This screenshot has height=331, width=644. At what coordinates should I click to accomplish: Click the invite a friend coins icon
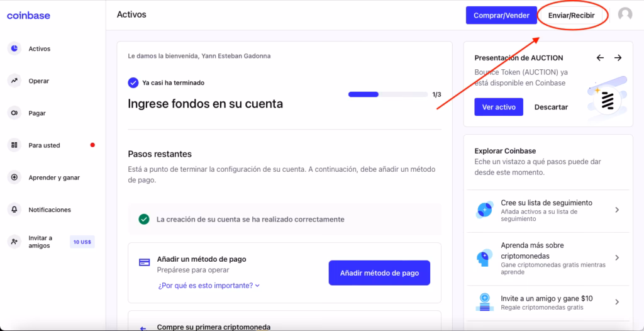485,302
